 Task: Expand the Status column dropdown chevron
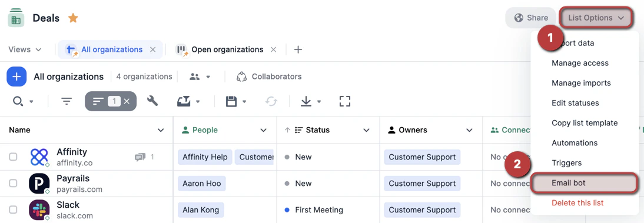tap(366, 130)
